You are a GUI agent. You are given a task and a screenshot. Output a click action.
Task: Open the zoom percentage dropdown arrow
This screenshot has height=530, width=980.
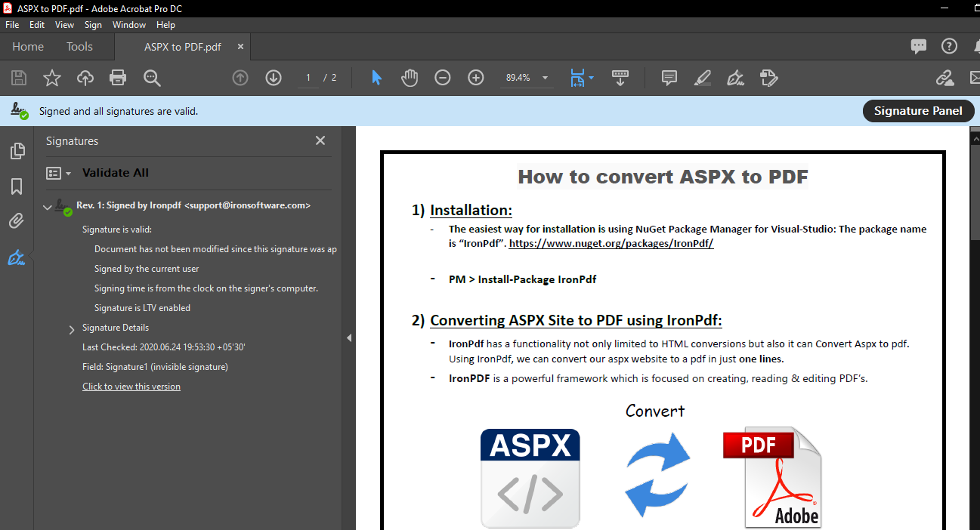[545, 78]
